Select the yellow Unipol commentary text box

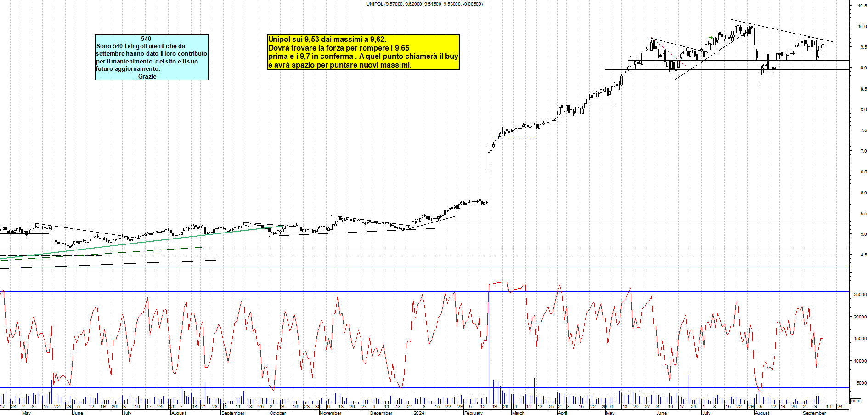363,52
